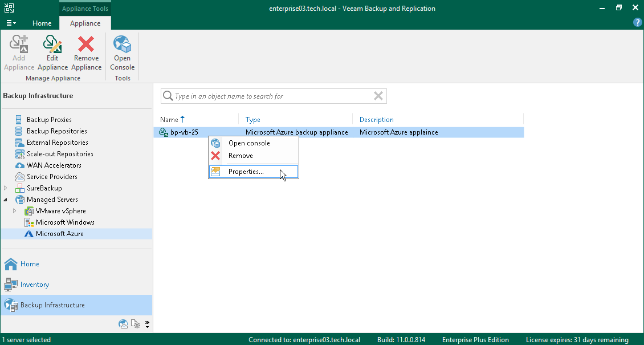This screenshot has height=345, width=644.
Task: Click the SureBackup icon
Action: [19, 188]
